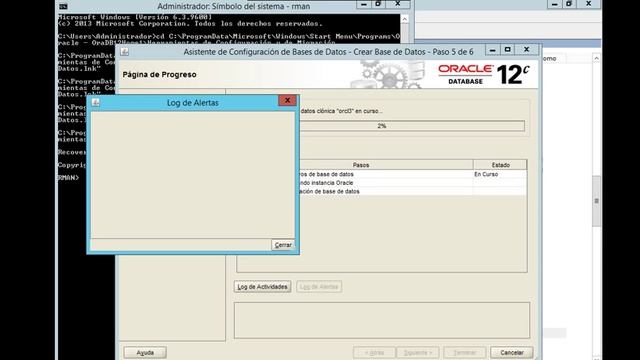
Task: Select the Pasos column header
Action: [x=361, y=165]
